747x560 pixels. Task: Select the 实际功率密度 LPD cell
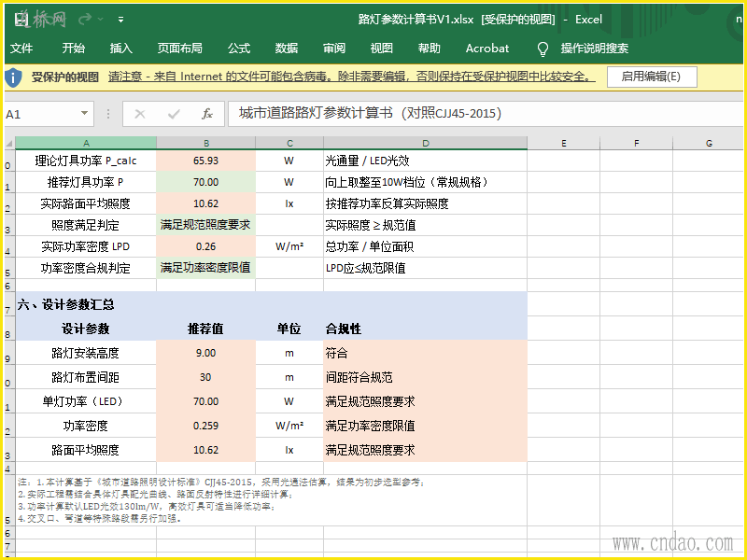click(86, 246)
